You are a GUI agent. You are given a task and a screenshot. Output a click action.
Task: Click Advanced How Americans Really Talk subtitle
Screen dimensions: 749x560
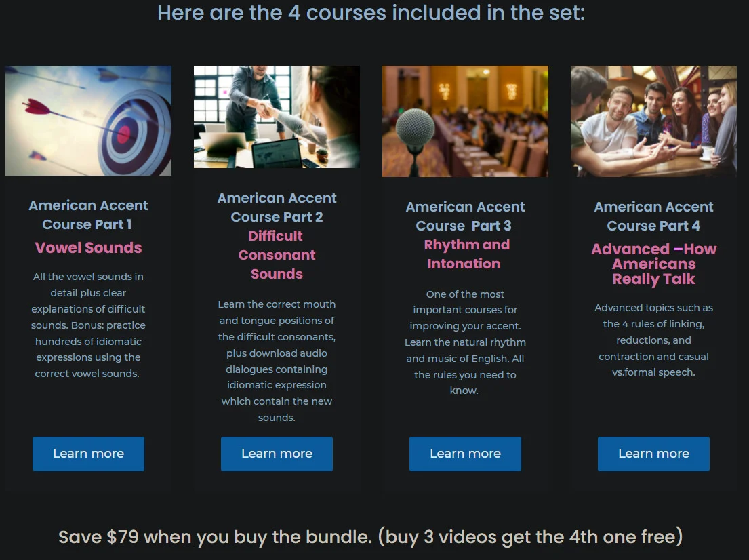click(x=653, y=264)
